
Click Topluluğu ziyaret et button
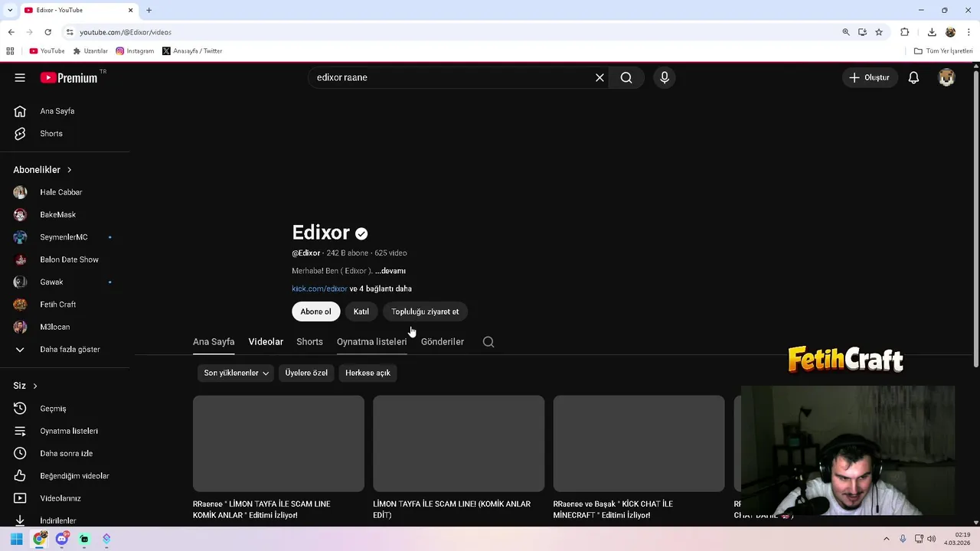[425, 311]
